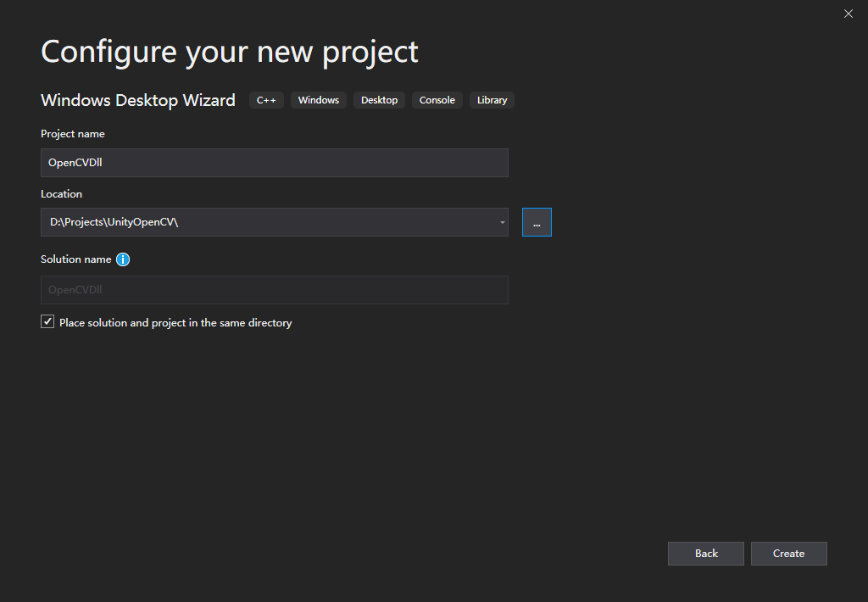Click the Create button

(788, 554)
